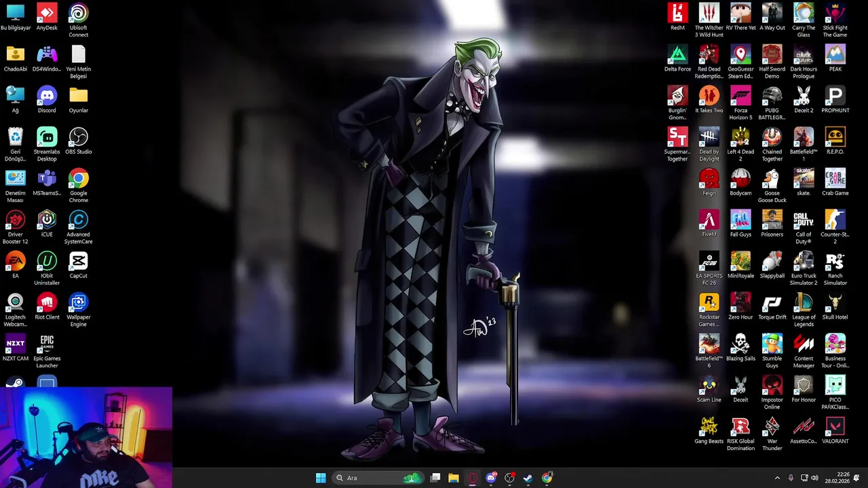Viewport: 868px width, 488px height.
Task: Select the Oyunlar folder on desktop
Action: coord(78,100)
